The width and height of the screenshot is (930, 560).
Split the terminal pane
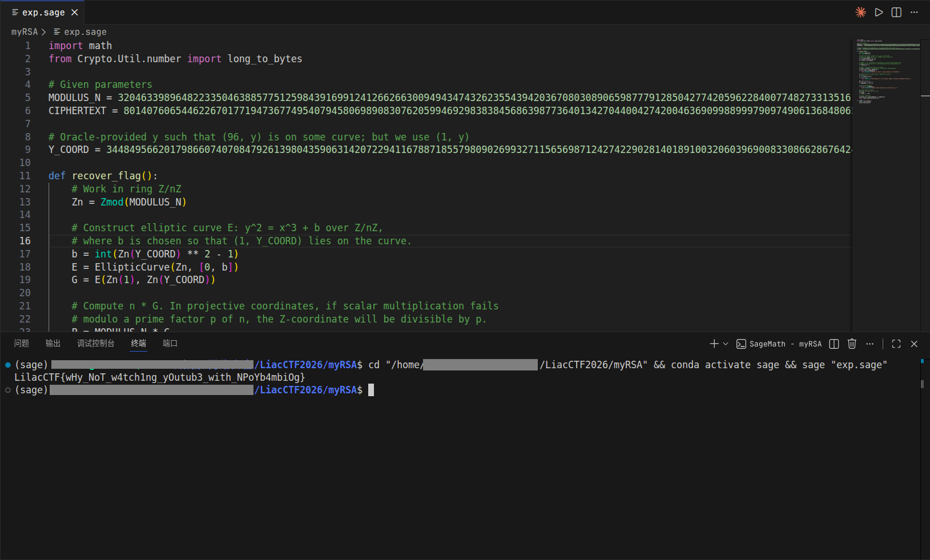pos(834,344)
